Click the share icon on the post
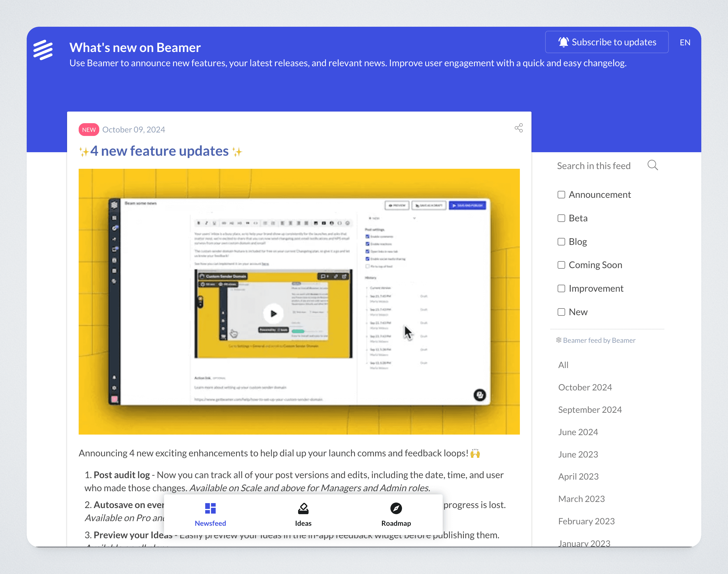 click(x=518, y=128)
